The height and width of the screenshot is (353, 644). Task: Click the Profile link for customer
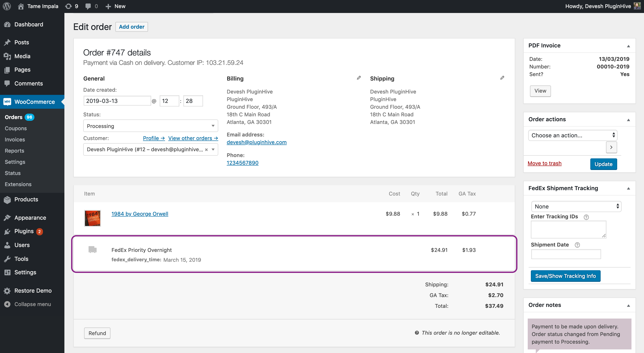[154, 138]
